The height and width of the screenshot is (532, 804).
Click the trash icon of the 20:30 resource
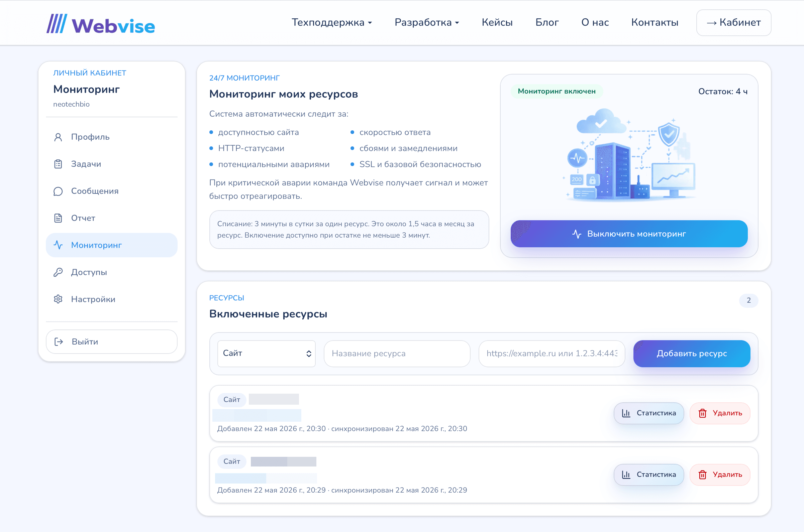[x=702, y=413]
